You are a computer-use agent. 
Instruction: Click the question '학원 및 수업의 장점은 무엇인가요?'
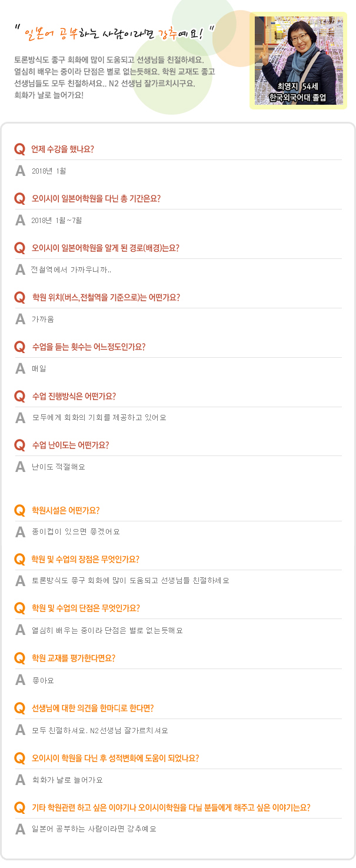point(85,559)
